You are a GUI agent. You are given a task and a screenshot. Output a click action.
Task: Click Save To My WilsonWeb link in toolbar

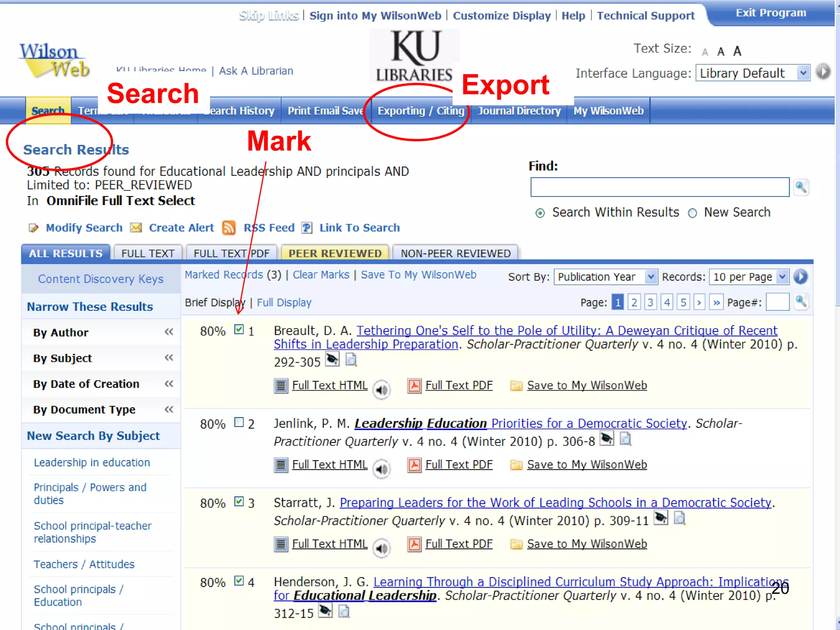click(418, 275)
